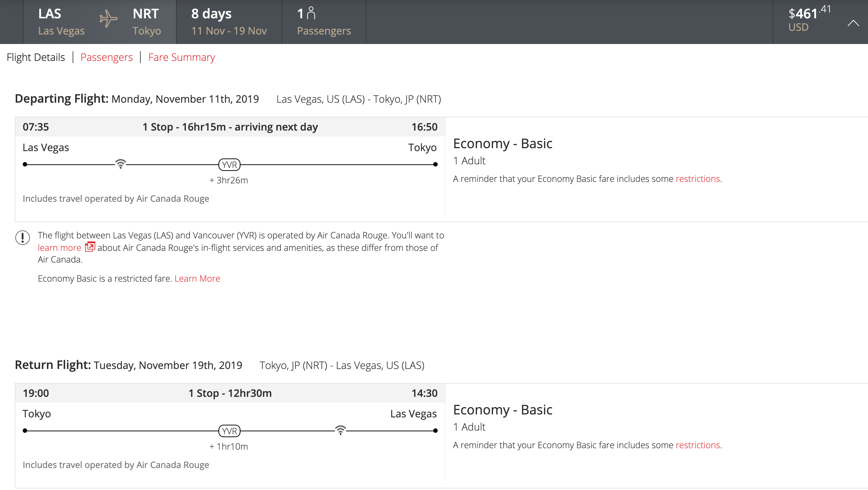
Task: Click the passenger person icon in header
Action: click(x=311, y=13)
